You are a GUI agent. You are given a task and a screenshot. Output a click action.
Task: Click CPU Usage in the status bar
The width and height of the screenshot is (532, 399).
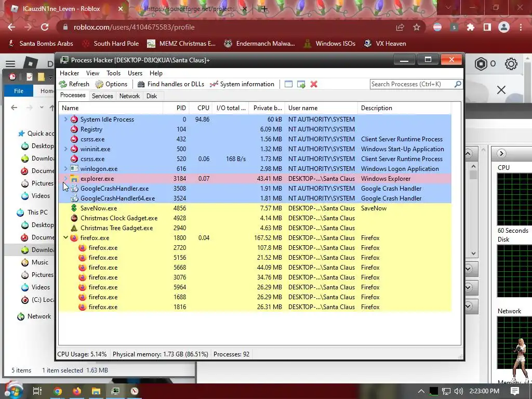(x=82, y=354)
